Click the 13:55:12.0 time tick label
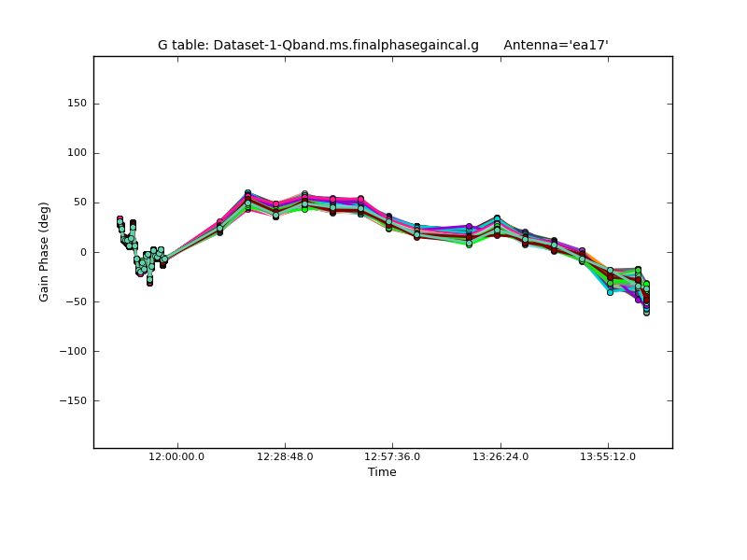This screenshot has height=560, width=747. (x=608, y=456)
